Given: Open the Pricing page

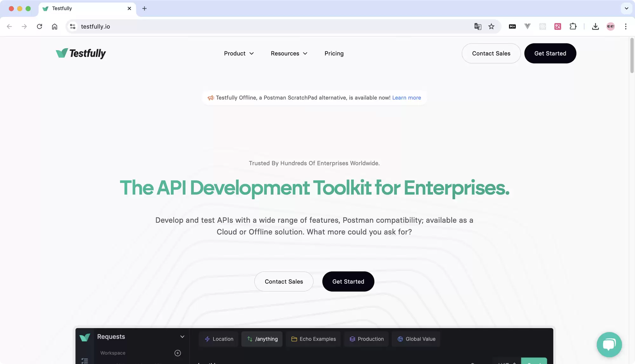Looking at the screenshot, I should click(x=334, y=53).
